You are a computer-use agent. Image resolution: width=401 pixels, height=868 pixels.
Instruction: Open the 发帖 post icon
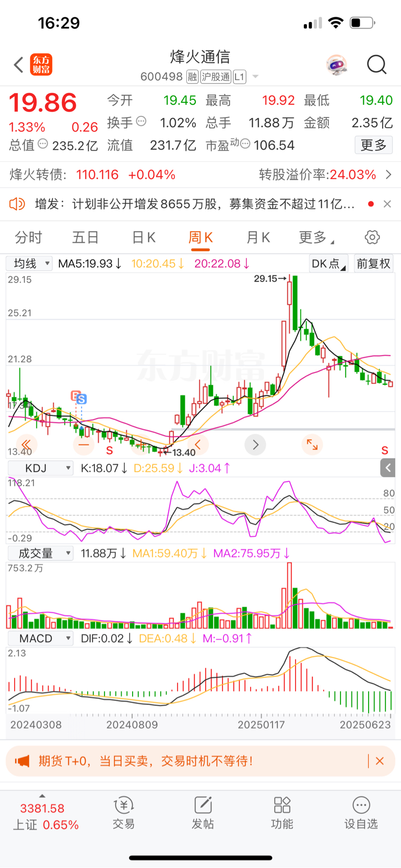coord(203,813)
